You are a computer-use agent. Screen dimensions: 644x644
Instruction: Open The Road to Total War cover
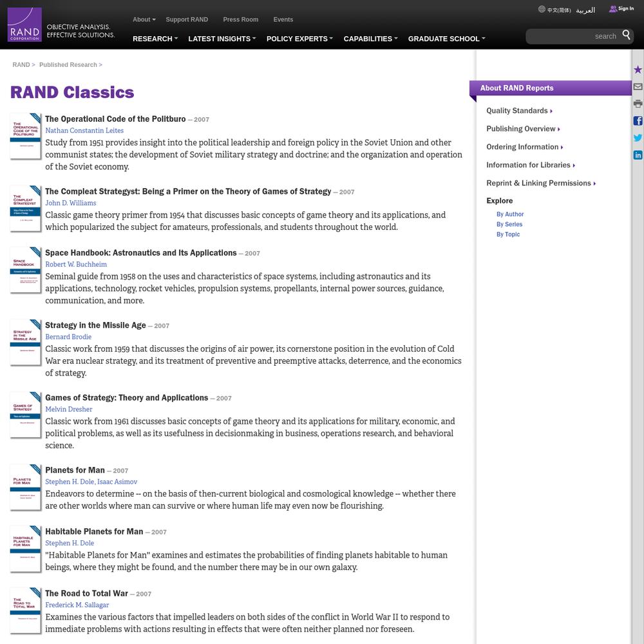(25, 611)
